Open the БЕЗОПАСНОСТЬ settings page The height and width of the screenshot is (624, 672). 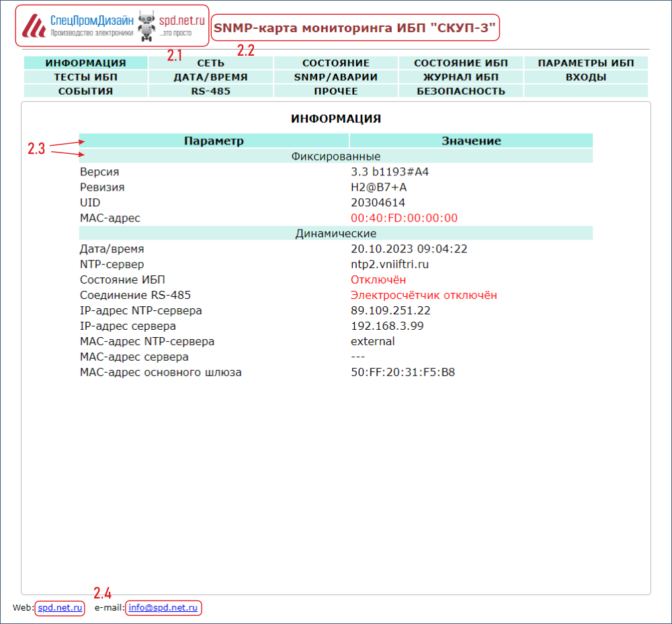(x=460, y=91)
